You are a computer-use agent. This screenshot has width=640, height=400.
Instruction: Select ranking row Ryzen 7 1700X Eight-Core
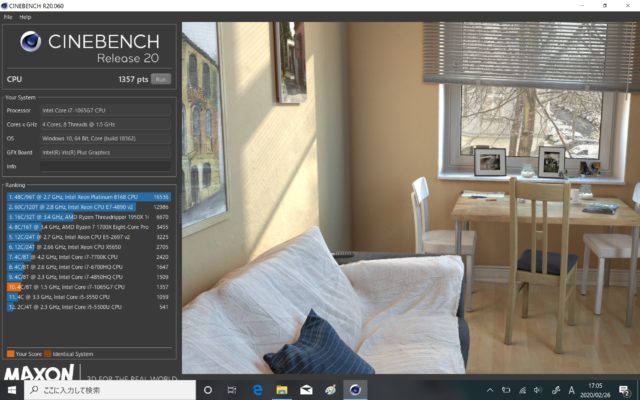pos(89,227)
